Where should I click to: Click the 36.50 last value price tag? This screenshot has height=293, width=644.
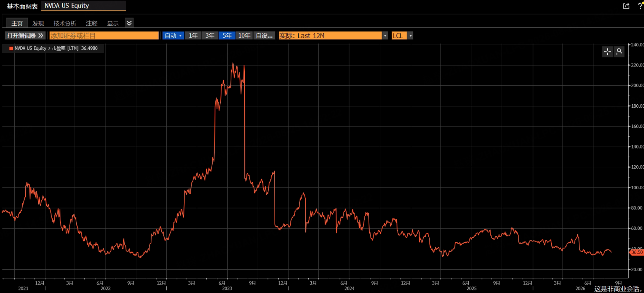(x=637, y=253)
